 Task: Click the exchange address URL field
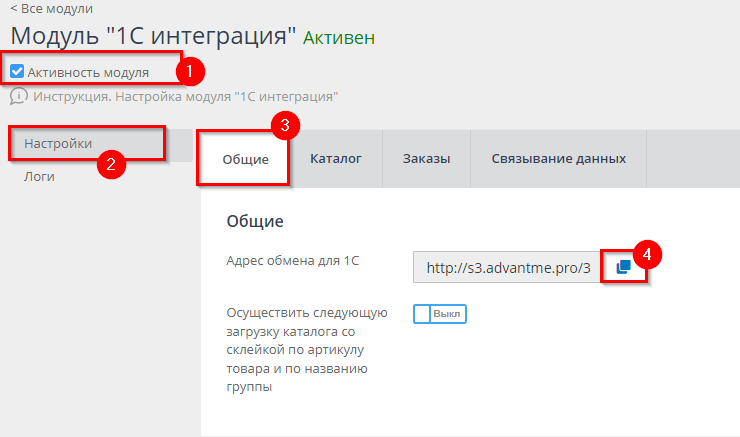click(507, 267)
